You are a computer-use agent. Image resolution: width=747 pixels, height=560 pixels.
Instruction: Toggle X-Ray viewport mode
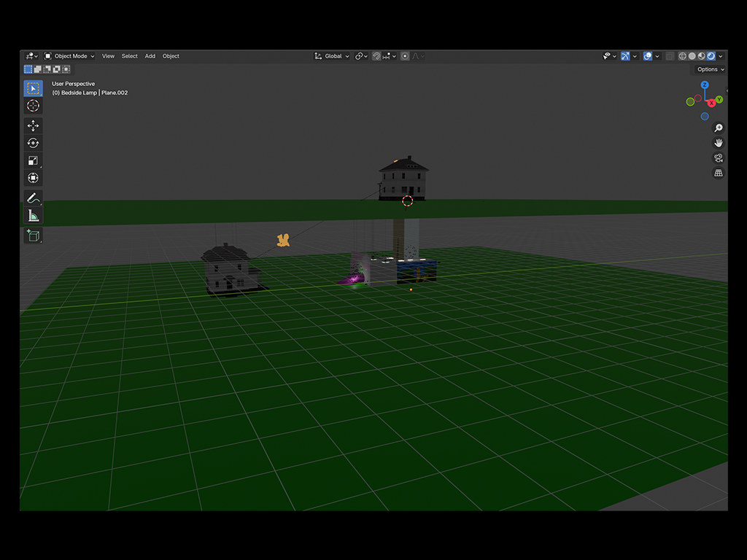[x=670, y=56]
